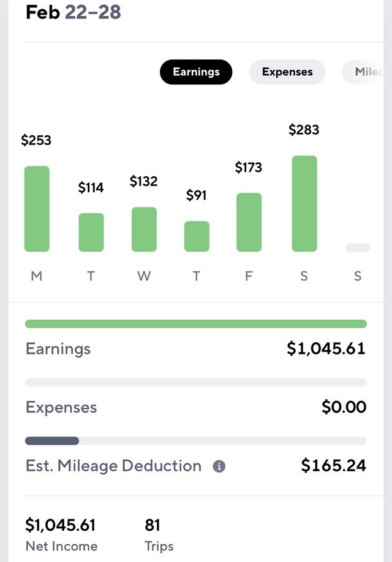Tap the $1,045.61 Net Income figure
Screen dimensions: 392x562
tap(60, 525)
